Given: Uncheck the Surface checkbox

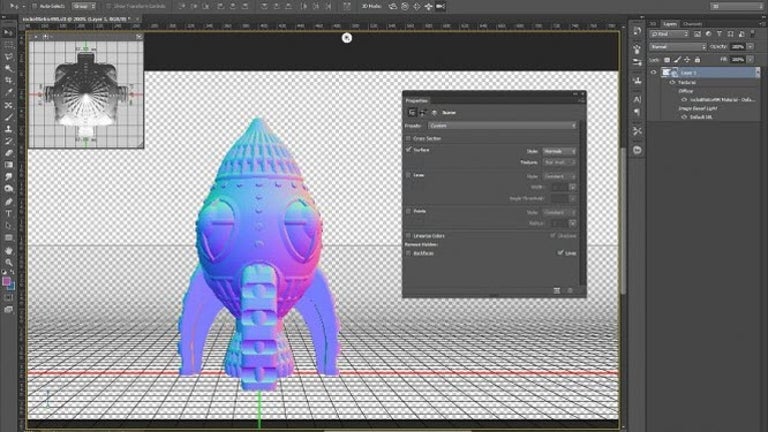Looking at the screenshot, I should 408,150.
